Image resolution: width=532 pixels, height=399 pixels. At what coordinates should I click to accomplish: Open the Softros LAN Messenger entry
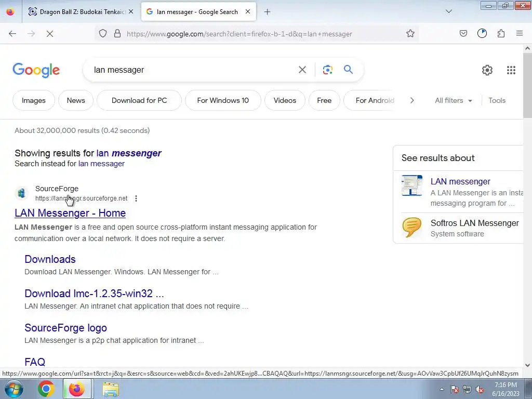coord(475,223)
